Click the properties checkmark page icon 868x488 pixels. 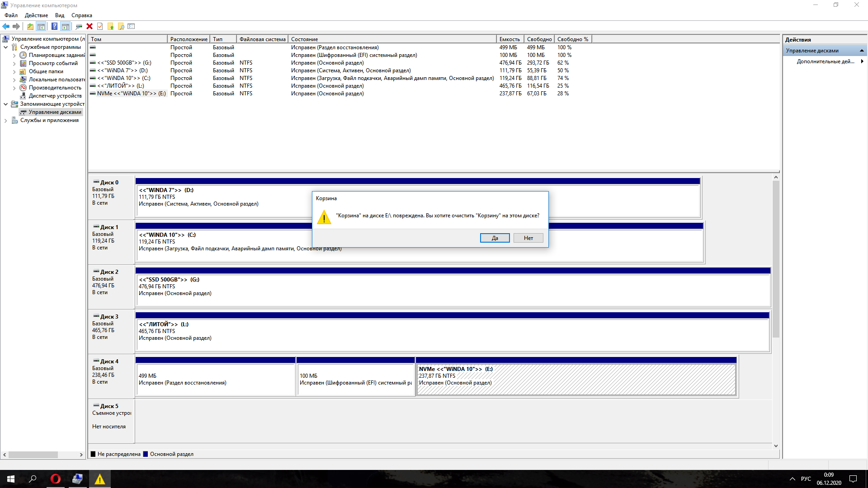point(100,26)
